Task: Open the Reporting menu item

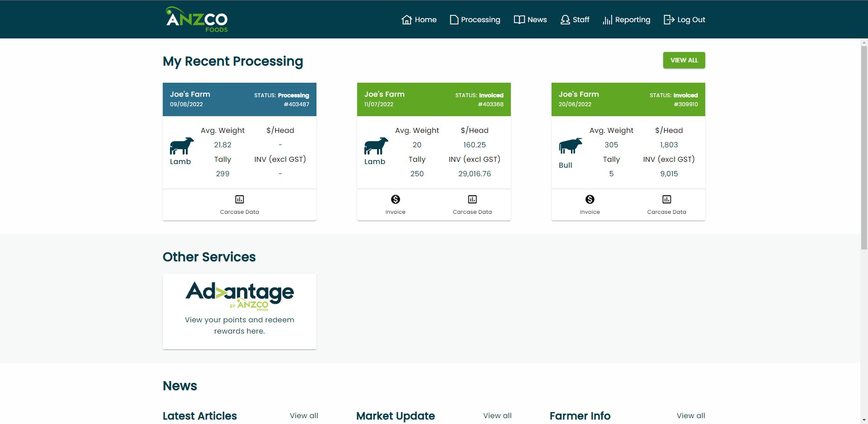Action: 627,19
